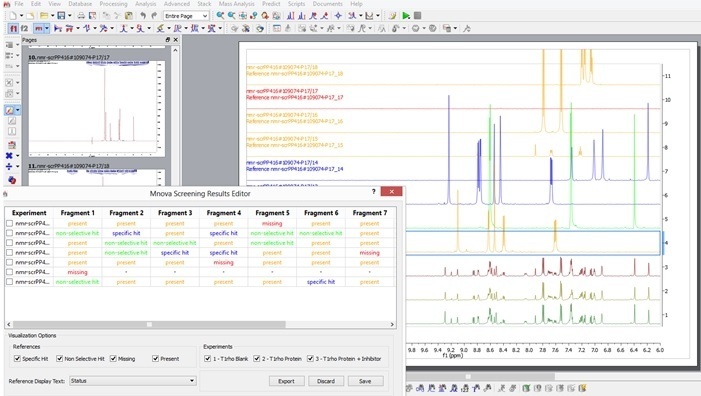Screen dimensions: 701x396
Task: Check the last experiment row checkbox
Action: coord(9,282)
